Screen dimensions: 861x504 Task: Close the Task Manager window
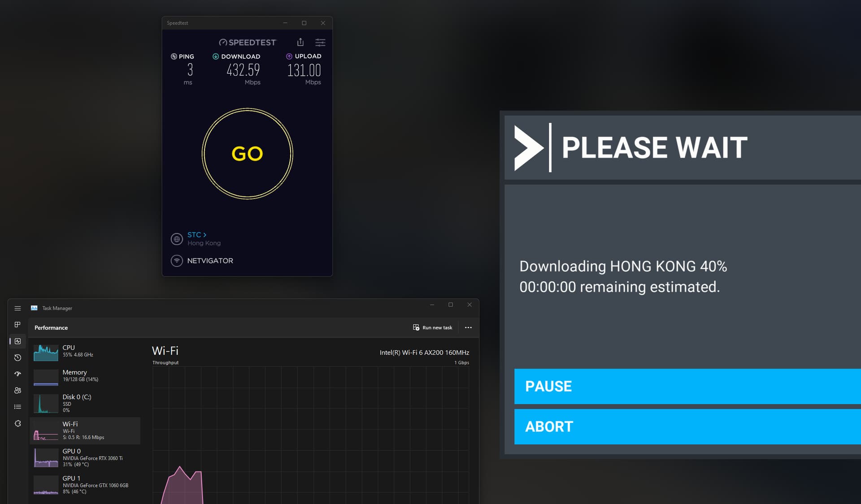click(470, 305)
